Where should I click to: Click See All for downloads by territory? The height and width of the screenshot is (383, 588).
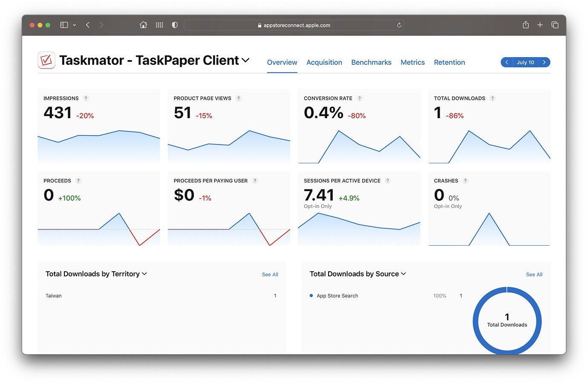coord(270,274)
